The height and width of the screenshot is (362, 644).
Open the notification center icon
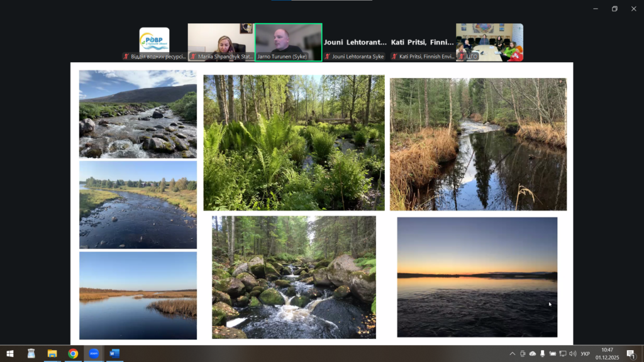[631, 354]
